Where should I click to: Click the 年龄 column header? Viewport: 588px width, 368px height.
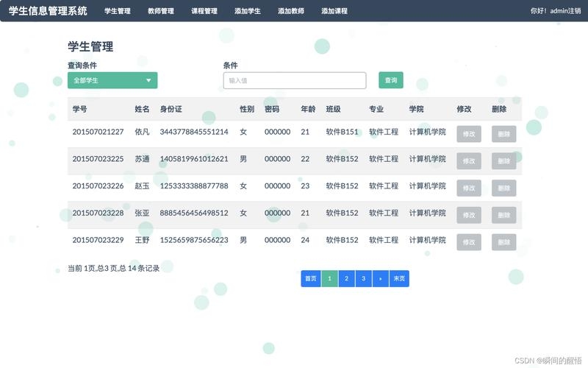point(308,109)
